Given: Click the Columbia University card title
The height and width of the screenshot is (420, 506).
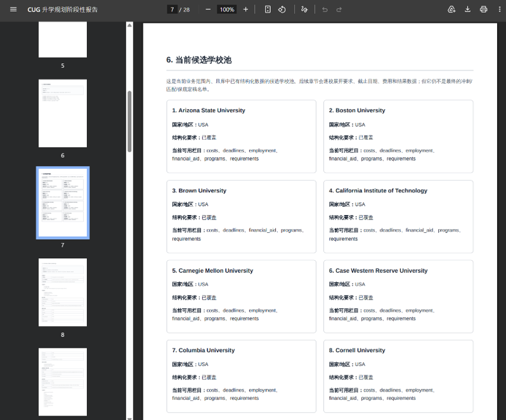Looking at the screenshot, I should pyautogui.click(x=204, y=350).
